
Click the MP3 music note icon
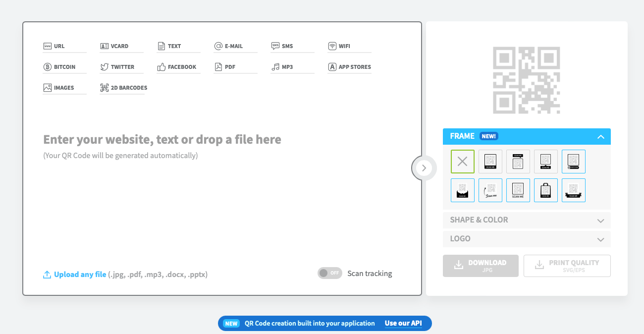275,67
